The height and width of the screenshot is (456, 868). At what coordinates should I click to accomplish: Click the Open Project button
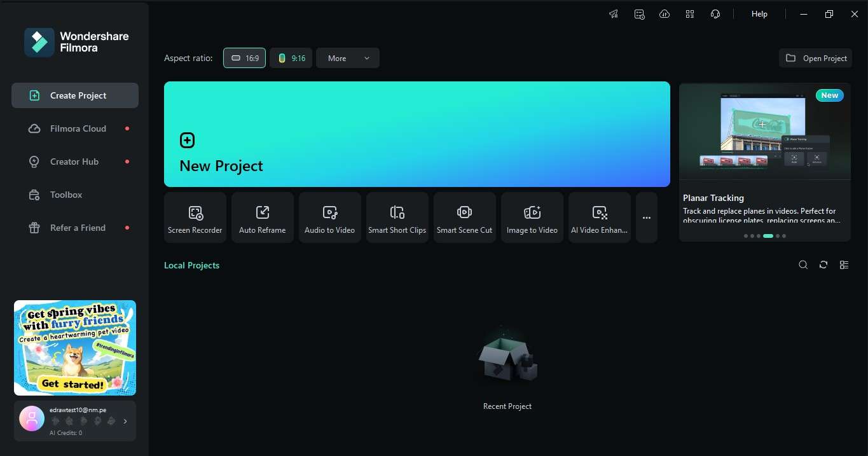point(815,58)
